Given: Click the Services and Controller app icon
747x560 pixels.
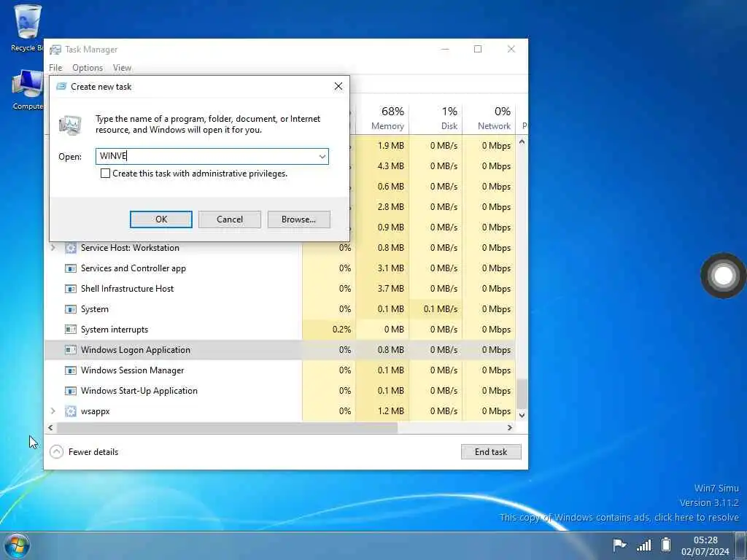Looking at the screenshot, I should pyautogui.click(x=71, y=268).
